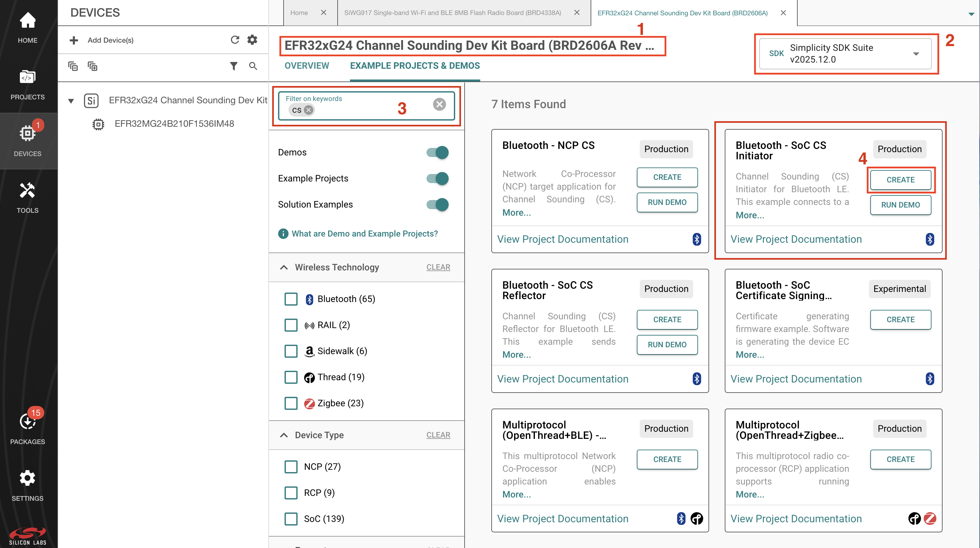Image resolution: width=980 pixels, height=548 pixels.
Task: Check the RAIL (2) checkbox
Action: 291,325
